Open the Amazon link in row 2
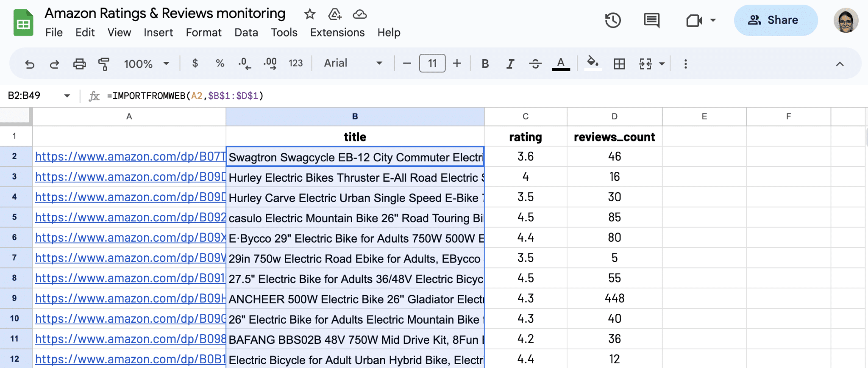The image size is (868, 368). click(x=130, y=157)
